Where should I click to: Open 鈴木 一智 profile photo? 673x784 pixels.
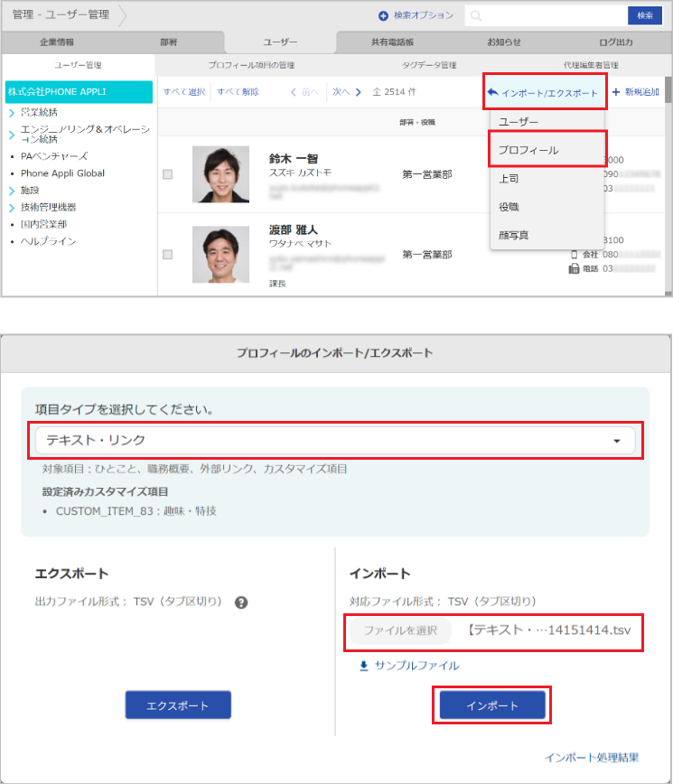click(220, 174)
